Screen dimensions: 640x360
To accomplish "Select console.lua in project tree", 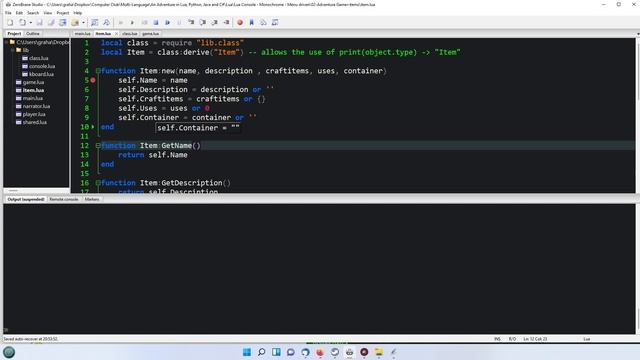I will click(42, 66).
